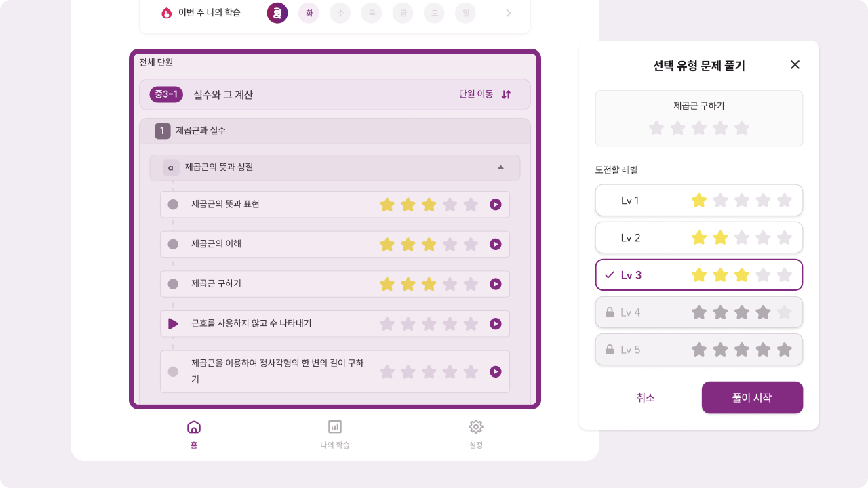The image size is (868, 488).
Task: Select 화 day in weekly tracker
Action: 309,13
